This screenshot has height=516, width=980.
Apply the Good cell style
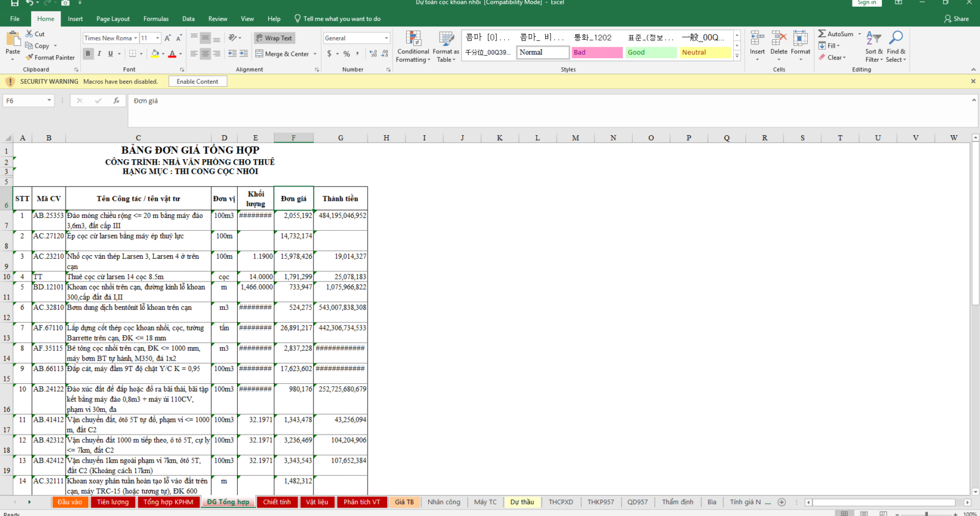pos(651,53)
